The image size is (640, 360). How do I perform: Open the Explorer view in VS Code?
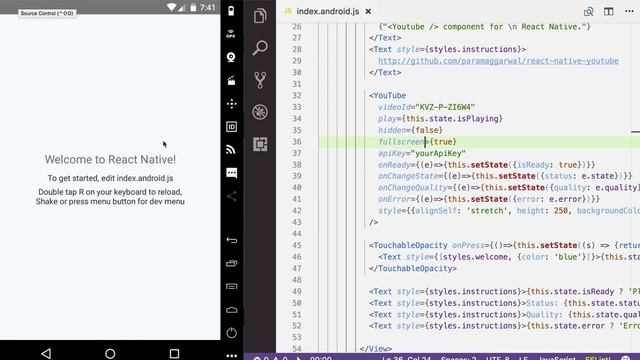click(260, 16)
